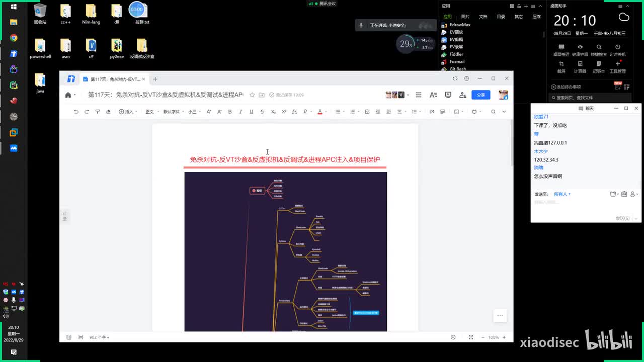Open the 所有人 recipient dropdown in chat
The height and width of the screenshot is (362, 644).
(x=562, y=194)
